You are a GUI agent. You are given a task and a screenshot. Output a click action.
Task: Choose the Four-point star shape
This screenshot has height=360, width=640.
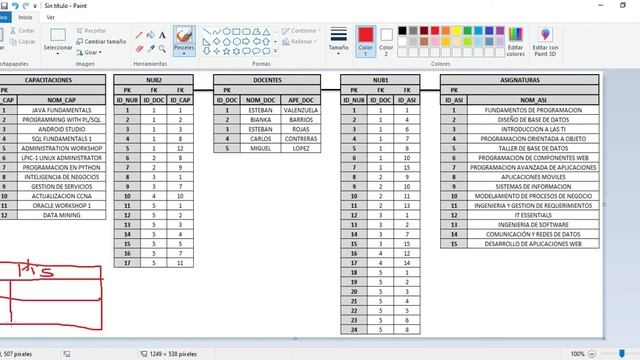pyautogui.click(x=216, y=51)
